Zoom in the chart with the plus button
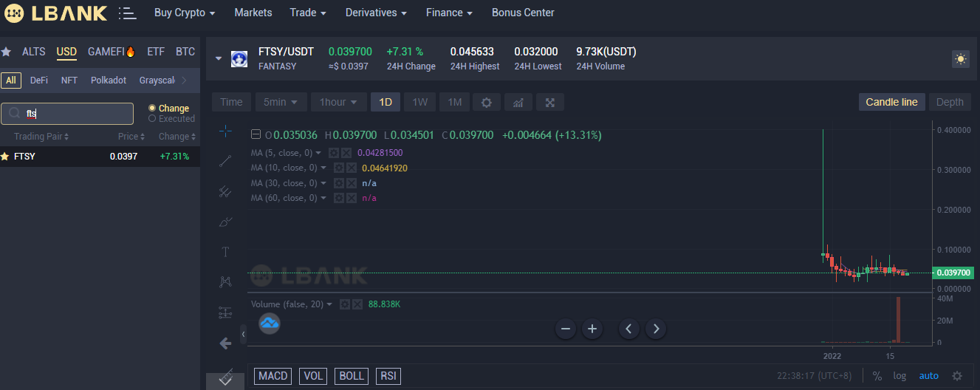This screenshot has width=980, height=390. [592, 329]
